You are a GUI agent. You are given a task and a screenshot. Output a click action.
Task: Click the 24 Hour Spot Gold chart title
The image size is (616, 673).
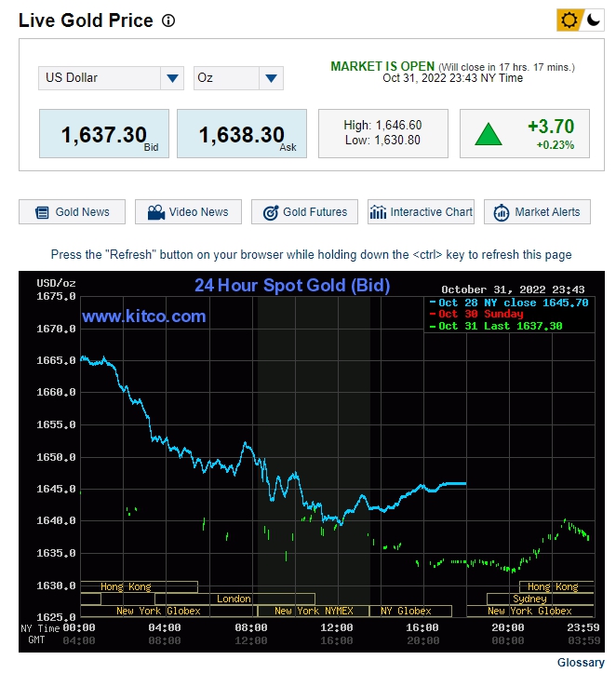[x=292, y=286]
